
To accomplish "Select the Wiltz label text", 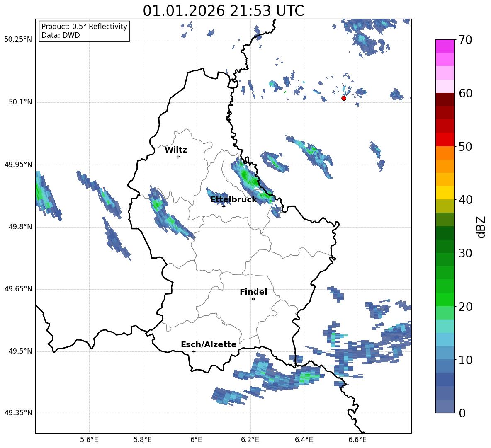I will click(x=176, y=150).
